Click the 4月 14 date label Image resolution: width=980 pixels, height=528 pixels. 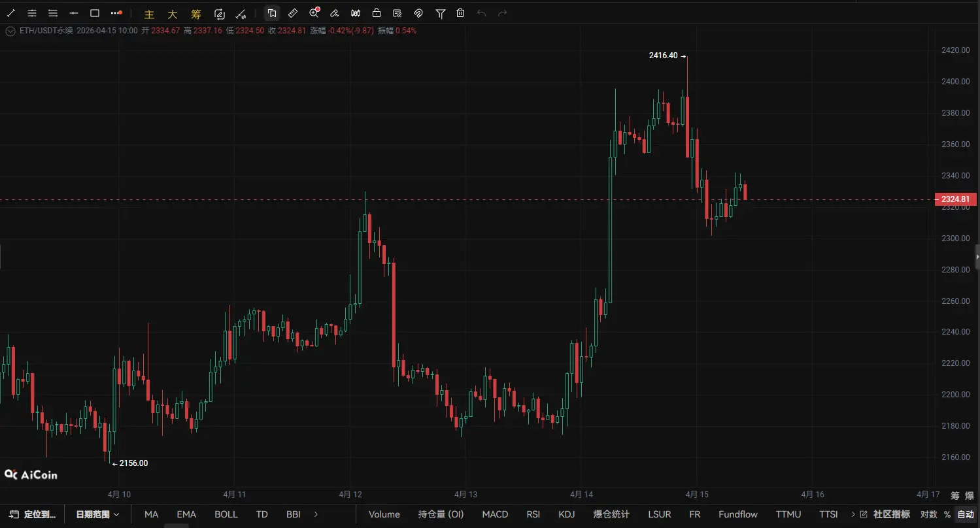point(581,495)
